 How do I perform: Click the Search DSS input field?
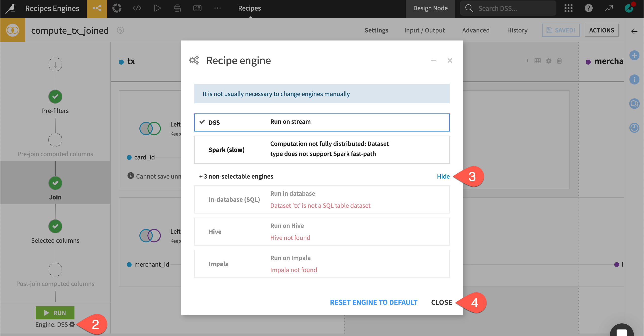(x=508, y=8)
